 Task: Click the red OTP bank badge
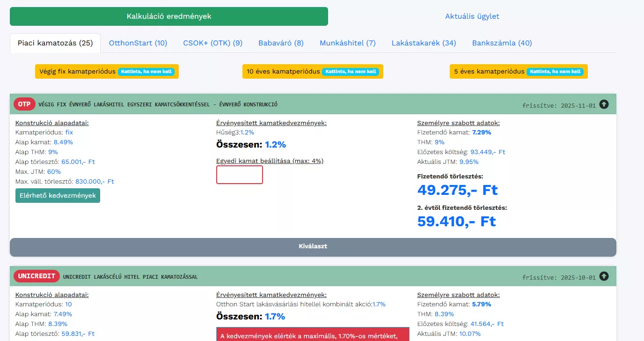tap(25, 104)
